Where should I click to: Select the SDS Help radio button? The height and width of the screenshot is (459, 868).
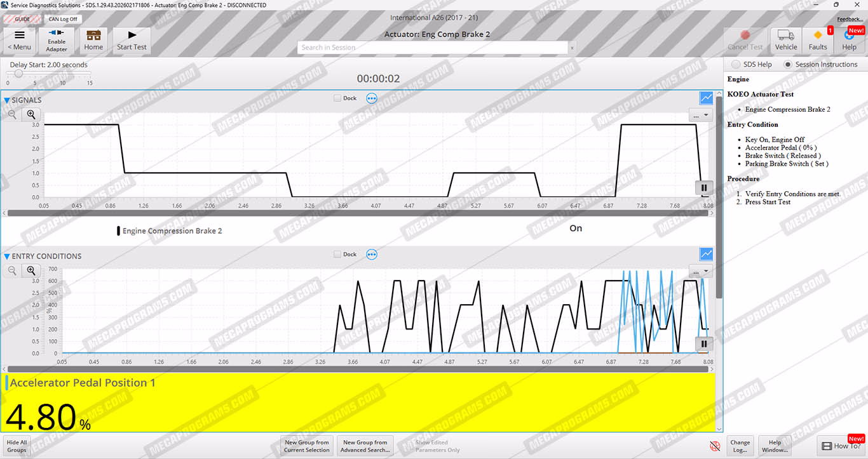(x=736, y=64)
